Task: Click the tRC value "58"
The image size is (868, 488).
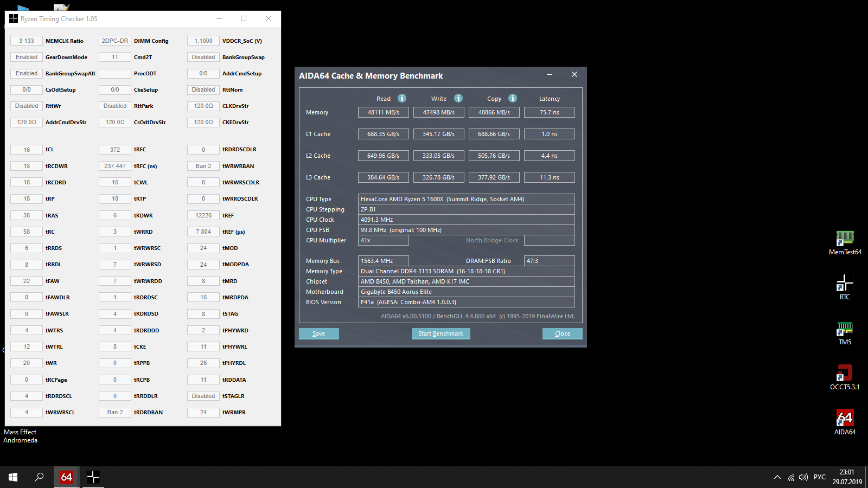Action: point(27,232)
